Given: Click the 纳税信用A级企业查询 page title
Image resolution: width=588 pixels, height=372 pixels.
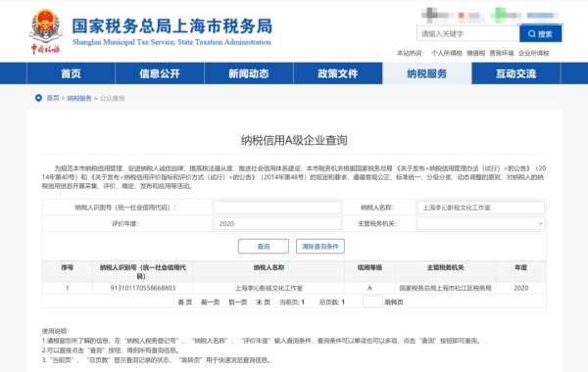Looking at the screenshot, I should (294, 141).
